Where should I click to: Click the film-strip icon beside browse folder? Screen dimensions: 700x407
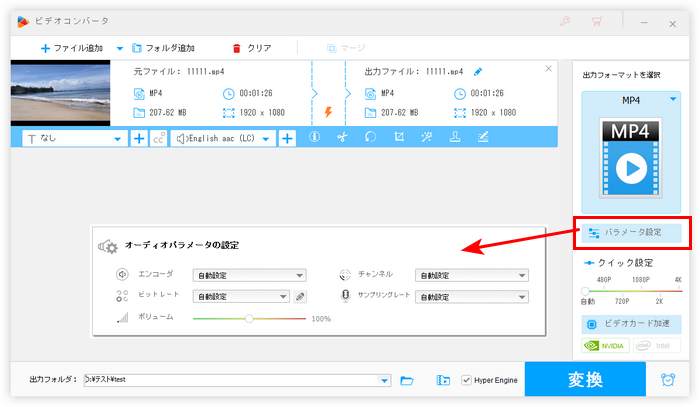pyautogui.click(x=443, y=380)
